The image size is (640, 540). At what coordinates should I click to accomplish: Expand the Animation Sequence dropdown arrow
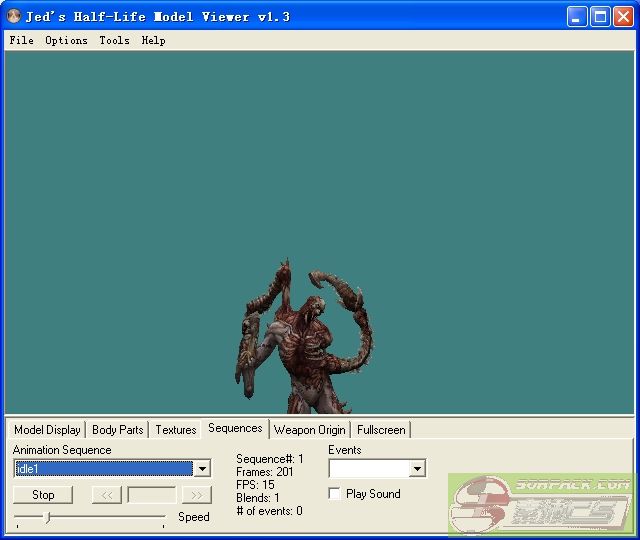(202, 469)
